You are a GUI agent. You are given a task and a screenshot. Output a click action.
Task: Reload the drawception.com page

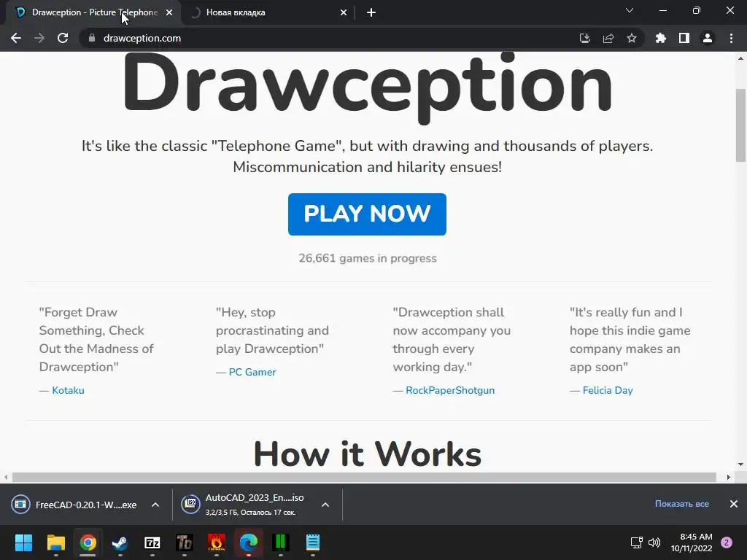pyautogui.click(x=63, y=38)
